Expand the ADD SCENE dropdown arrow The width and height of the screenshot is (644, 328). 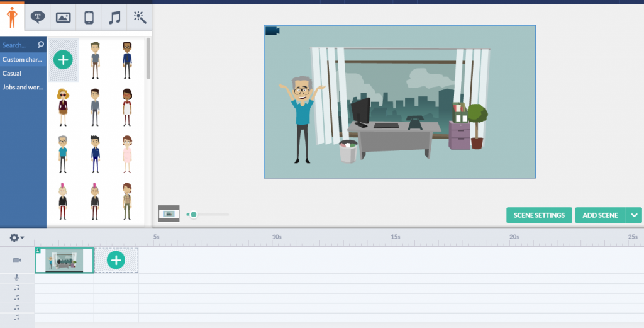click(x=634, y=215)
